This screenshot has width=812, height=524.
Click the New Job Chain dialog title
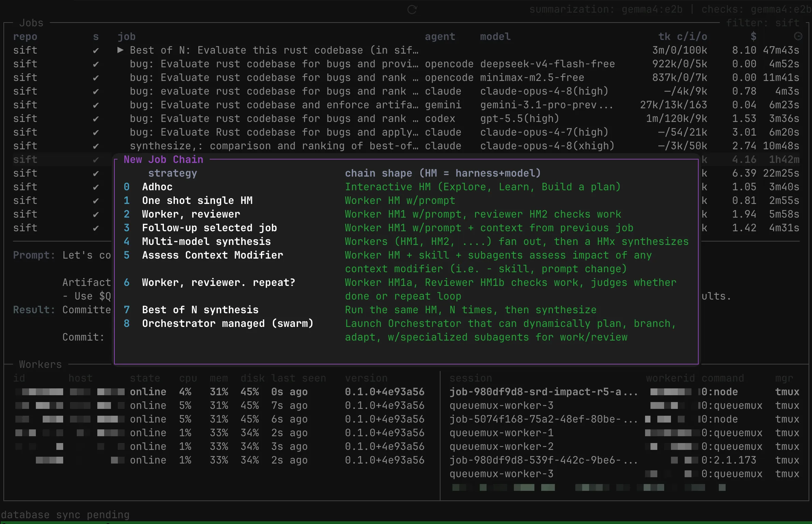164,160
